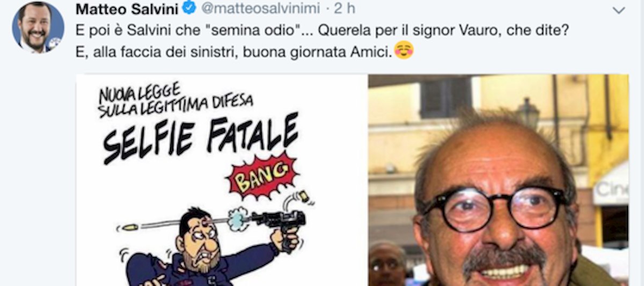Image resolution: width=644 pixels, height=286 pixels.
Task: Expand the tweet options chevron
Action: pos(618,10)
